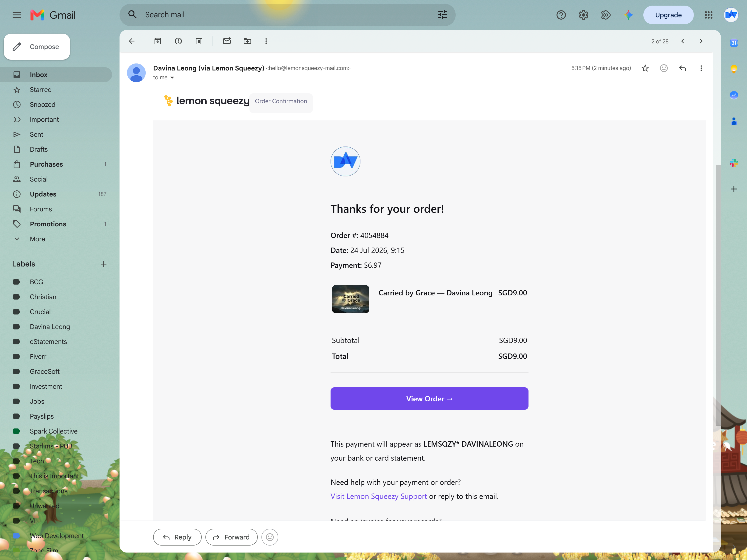Open the Promotions category

56,224
